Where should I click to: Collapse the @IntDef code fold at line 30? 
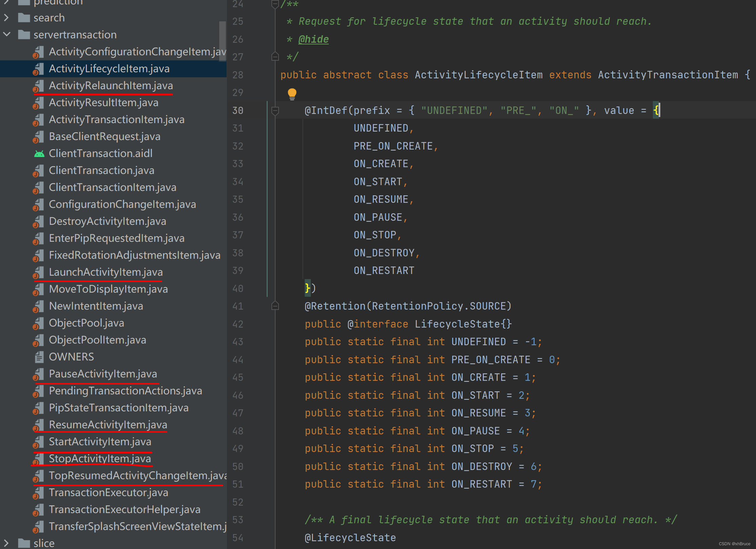[275, 110]
